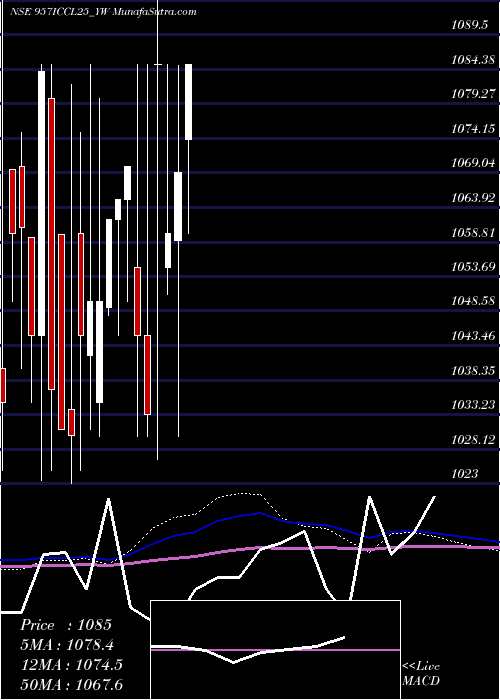Click the NSE 957ICCL25_YW MunafaSutra.com chart title

pyautogui.click(x=103, y=12)
